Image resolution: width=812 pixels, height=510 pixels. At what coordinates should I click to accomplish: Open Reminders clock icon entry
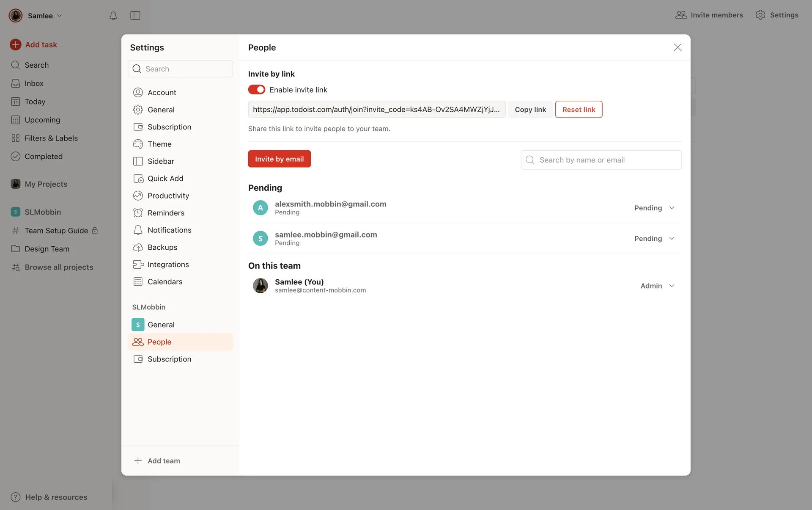click(x=138, y=213)
